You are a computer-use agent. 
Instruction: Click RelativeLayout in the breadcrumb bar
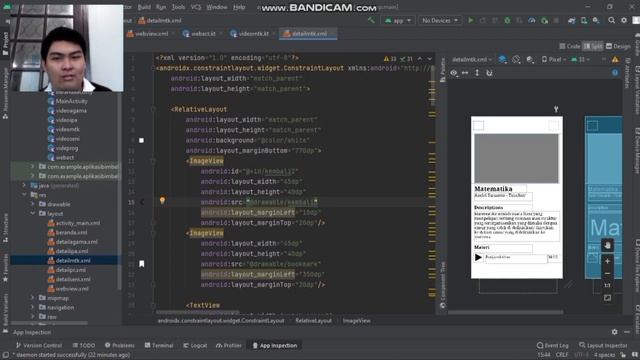313,320
